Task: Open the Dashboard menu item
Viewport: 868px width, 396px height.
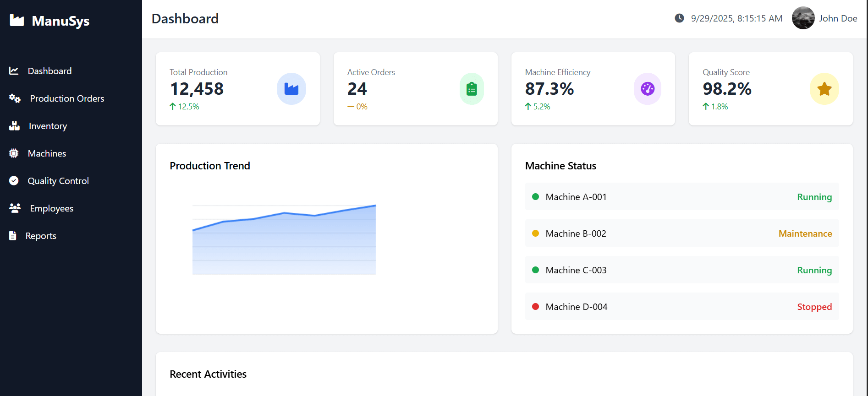Action: (x=49, y=71)
